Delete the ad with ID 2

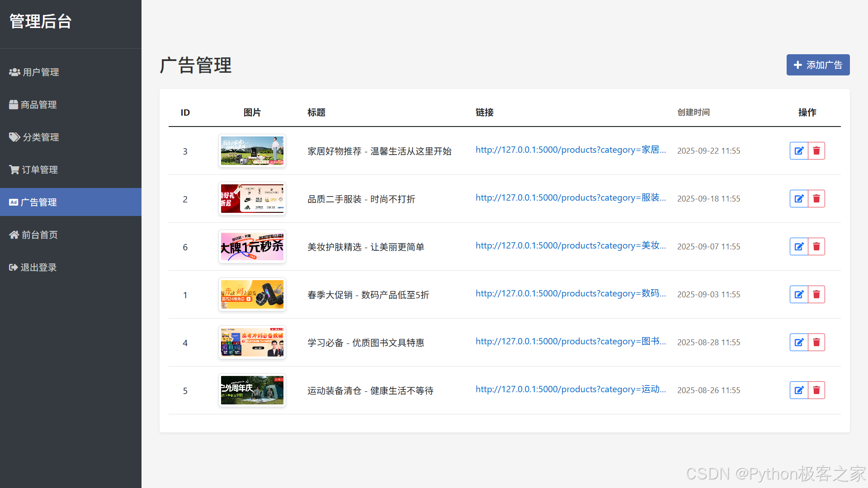tap(816, 199)
